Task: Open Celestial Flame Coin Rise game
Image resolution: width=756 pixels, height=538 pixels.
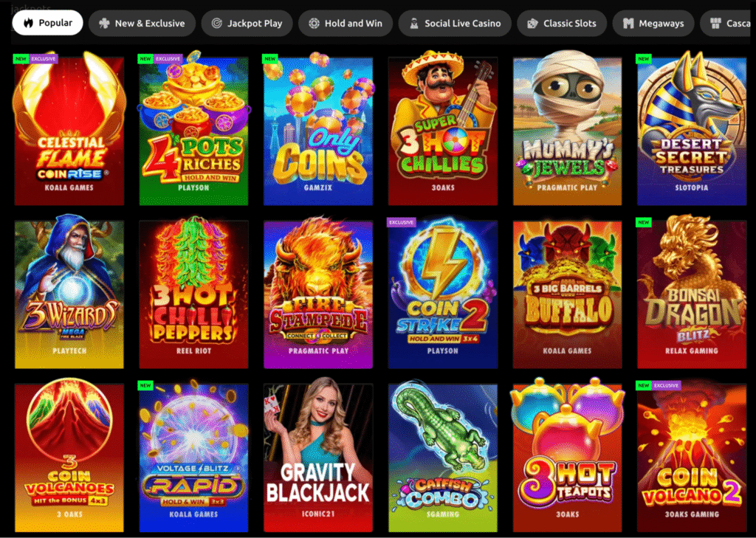Action: click(69, 128)
